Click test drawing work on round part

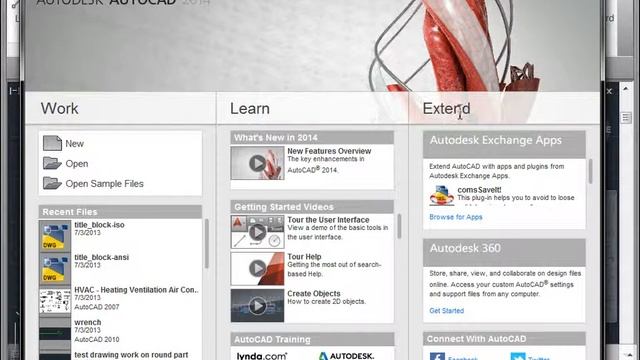tap(131, 355)
